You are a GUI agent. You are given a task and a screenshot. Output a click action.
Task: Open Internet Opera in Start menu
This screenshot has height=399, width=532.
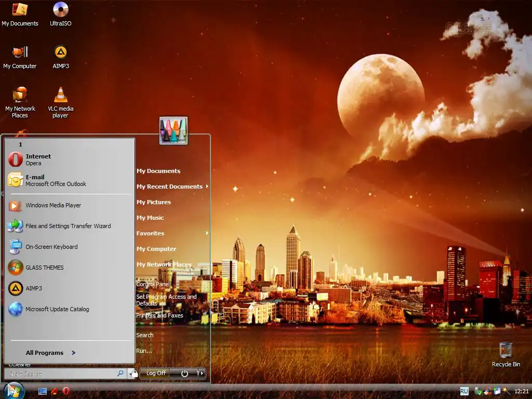pos(70,159)
